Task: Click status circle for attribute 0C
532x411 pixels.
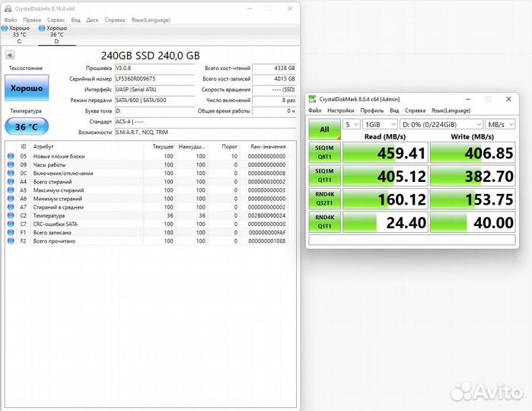Action: coord(11,173)
